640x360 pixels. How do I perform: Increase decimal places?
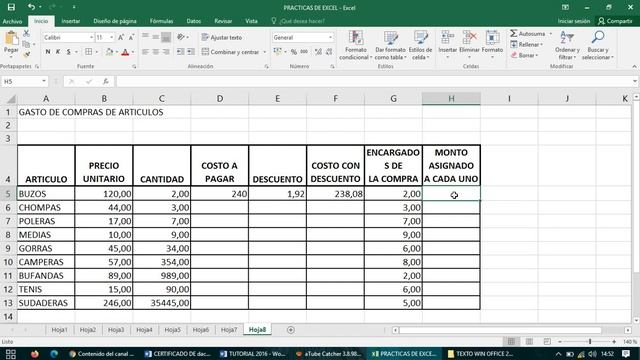click(x=318, y=52)
